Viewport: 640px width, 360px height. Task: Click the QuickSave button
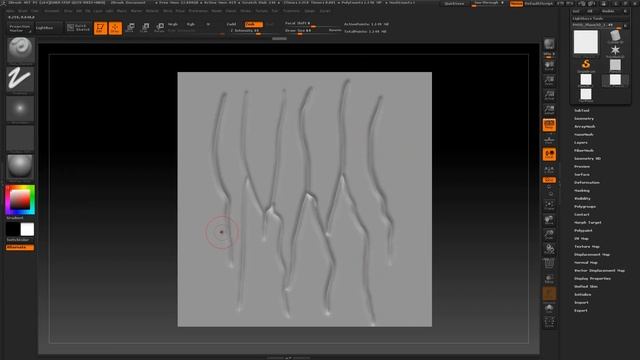[x=454, y=4]
